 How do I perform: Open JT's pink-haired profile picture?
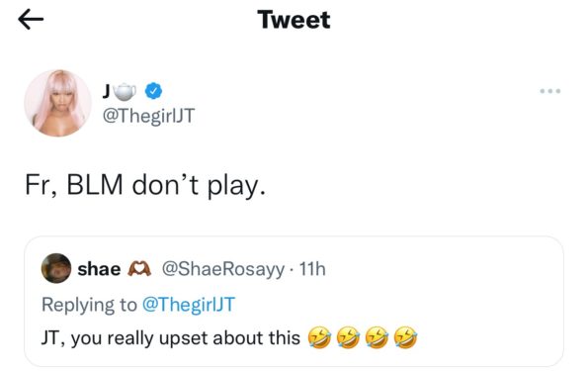[x=57, y=103]
